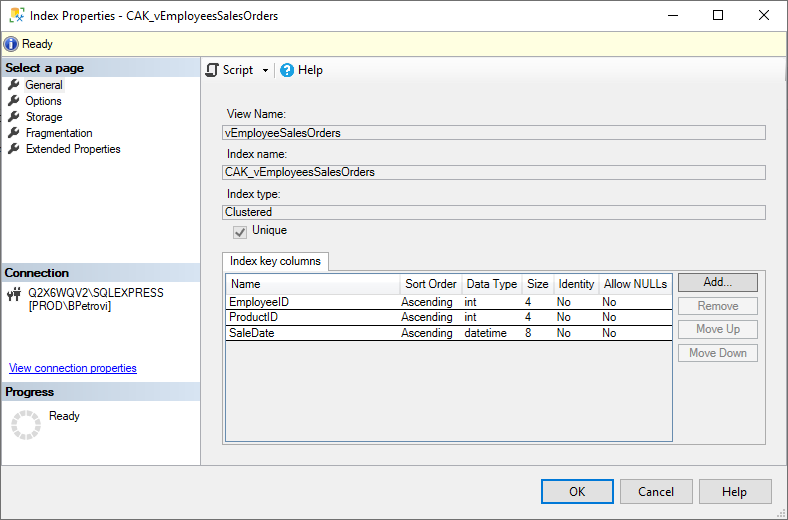Click the Add... button
This screenshot has height=520, width=788.
pos(718,282)
